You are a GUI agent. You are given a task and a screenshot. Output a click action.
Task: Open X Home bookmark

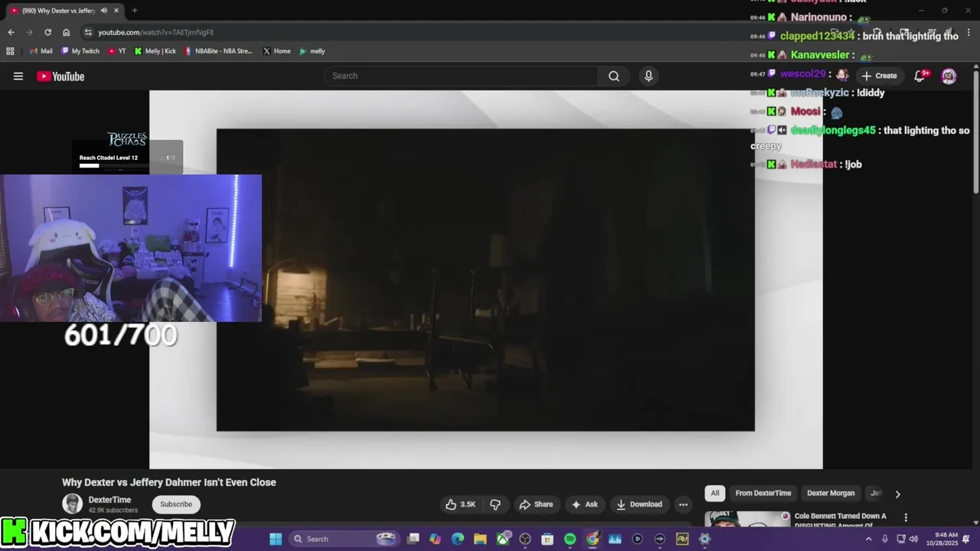pyautogui.click(x=277, y=51)
